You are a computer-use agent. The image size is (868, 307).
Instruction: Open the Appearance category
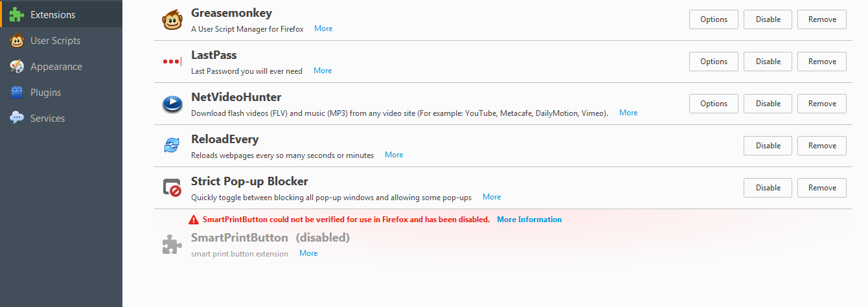pyautogui.click(x=56, y=66)
